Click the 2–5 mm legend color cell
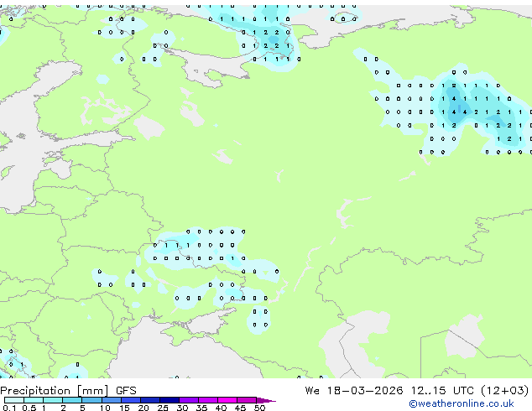 click(72, 400)
